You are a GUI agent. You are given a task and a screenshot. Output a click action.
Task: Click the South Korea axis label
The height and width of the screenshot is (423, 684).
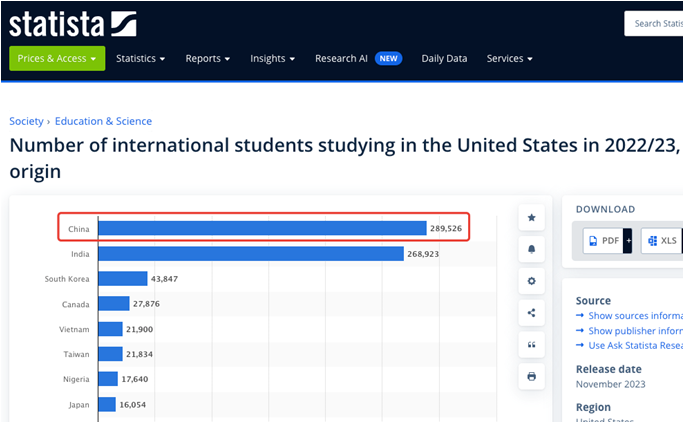(x=67, y=279)
